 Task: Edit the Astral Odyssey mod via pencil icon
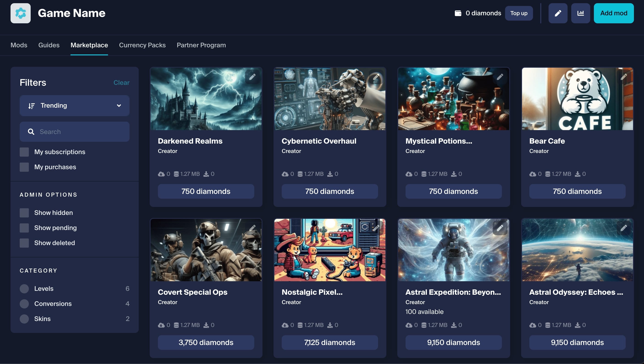pyautogui.click(x=624, y=228)
